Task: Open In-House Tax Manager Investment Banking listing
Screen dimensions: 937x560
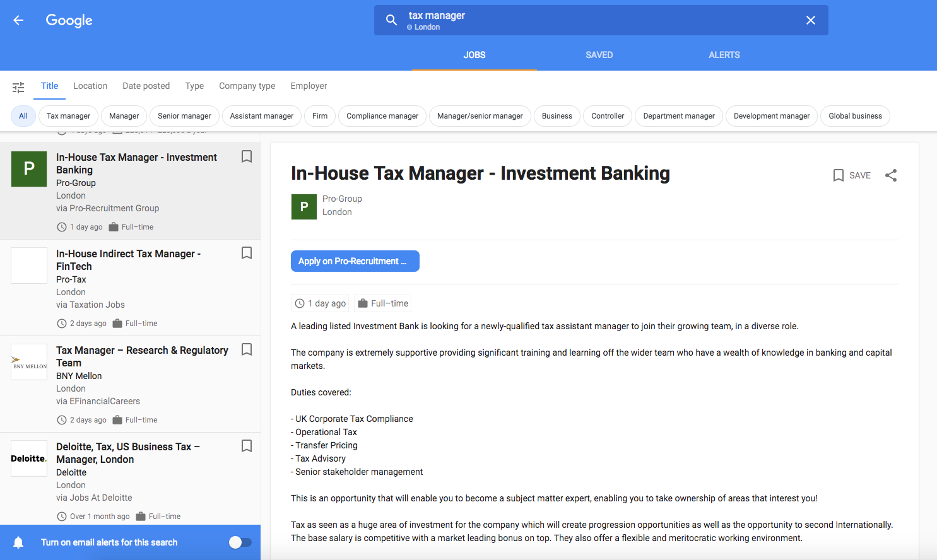Action: tap(130, 191)
